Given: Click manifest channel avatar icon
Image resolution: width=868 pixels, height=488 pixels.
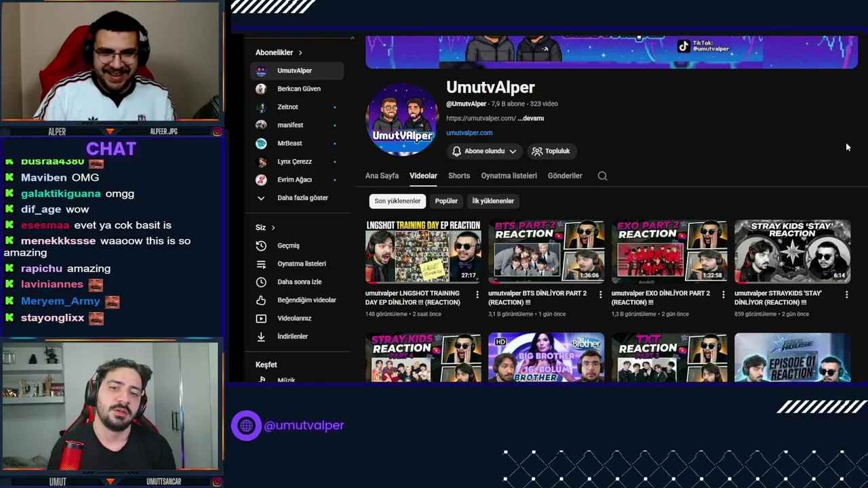Looking at the screenshot, I should (x=261, y=125).
